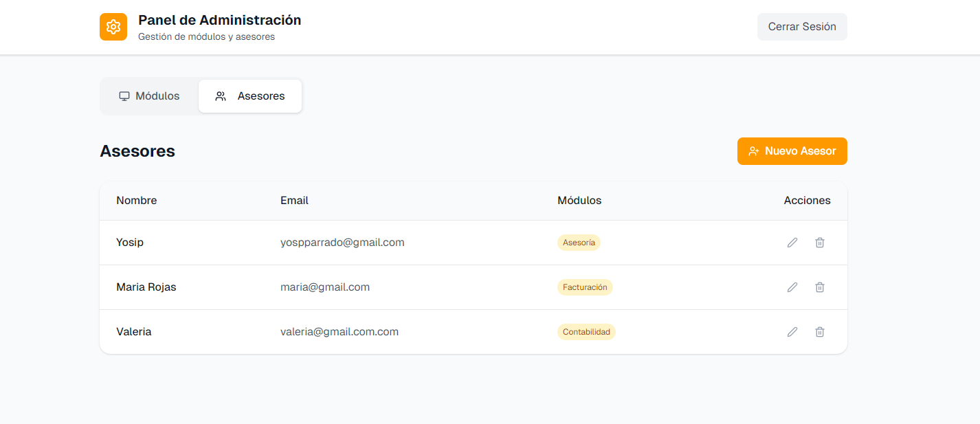Viewport: 980px width, 424px height.
Task: Remove Maria Rojas using trash icon
Action: pos(820,287)
